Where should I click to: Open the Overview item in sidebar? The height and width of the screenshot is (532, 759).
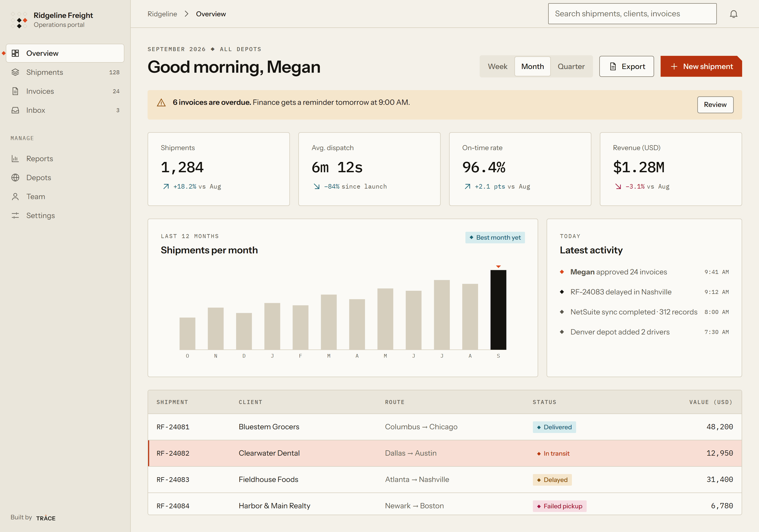click(65, 53)
